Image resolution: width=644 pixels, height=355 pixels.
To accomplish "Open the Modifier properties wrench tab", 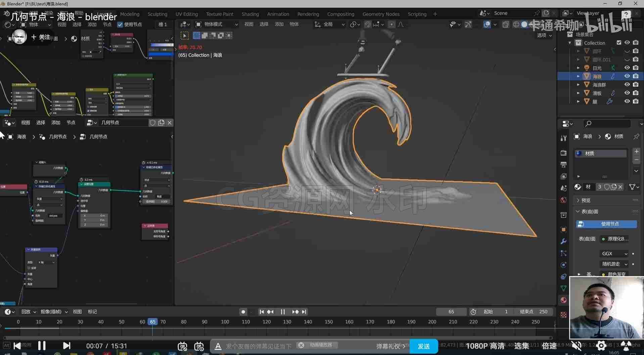I will pos(563,241).
